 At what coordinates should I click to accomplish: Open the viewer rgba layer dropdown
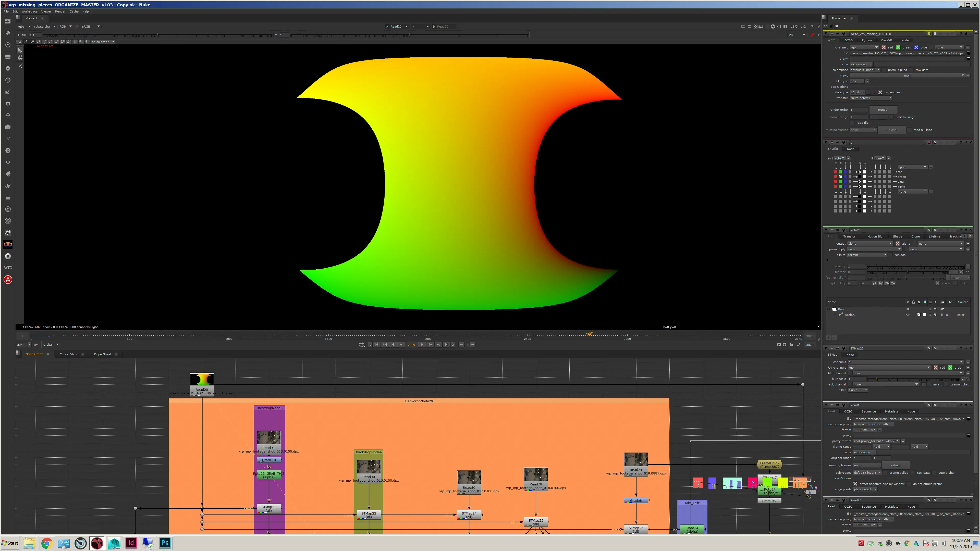coord(24,27)
